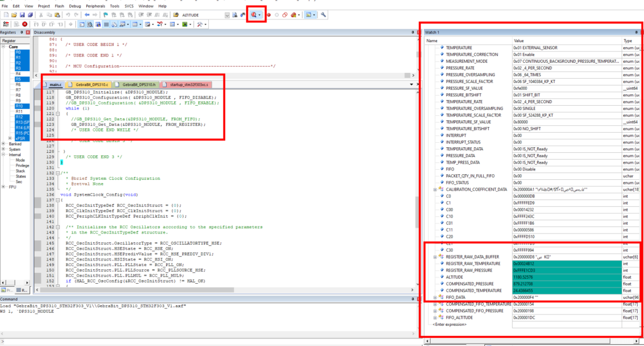Viewport: 644px width, 346px height.
Task: Click the red Stop execution icon
Action: click(25, 25)
